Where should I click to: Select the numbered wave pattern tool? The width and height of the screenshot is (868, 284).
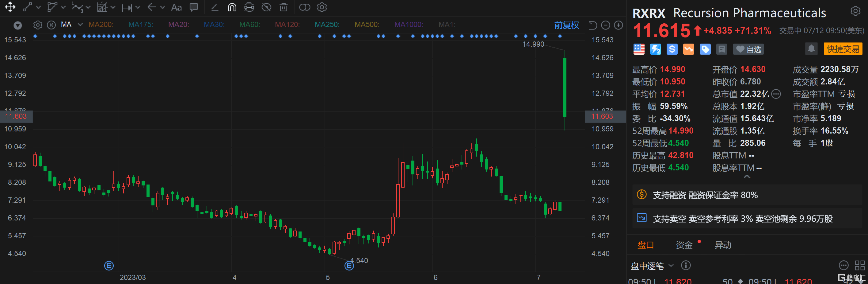pos(77,7)
